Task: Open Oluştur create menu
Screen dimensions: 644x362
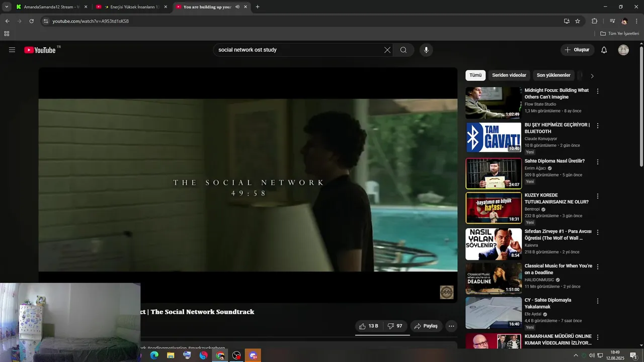Action: click(577, 50)
